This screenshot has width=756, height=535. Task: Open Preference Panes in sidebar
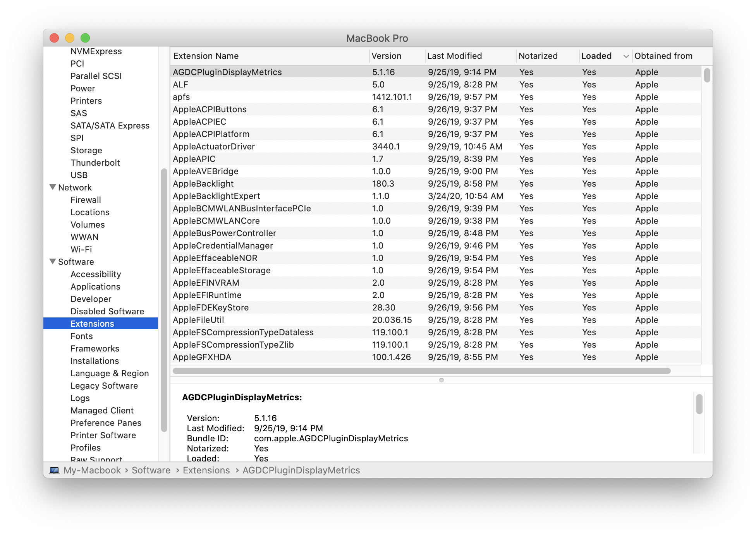(106, 423)
